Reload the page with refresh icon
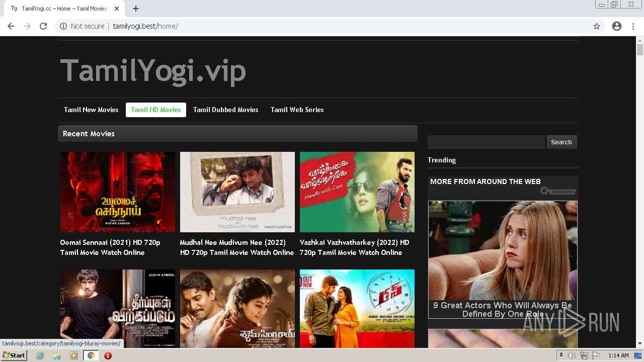Screen dimensions: 644x362 click(x=43, y=26)
